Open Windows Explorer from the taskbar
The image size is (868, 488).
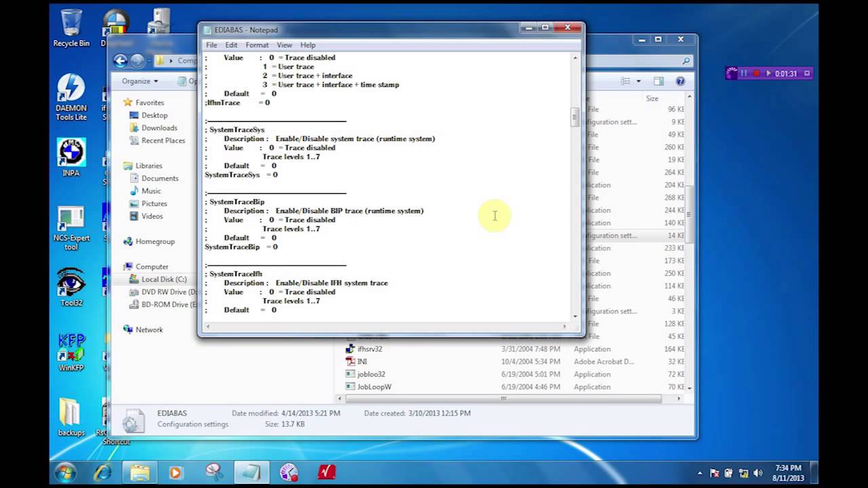pos(140,472)
